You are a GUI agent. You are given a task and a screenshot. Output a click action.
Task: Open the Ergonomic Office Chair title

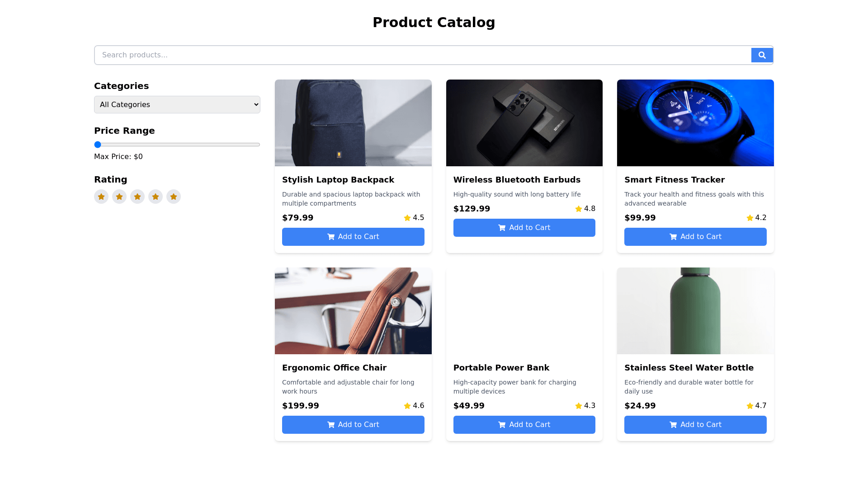[x=334, y=368]
